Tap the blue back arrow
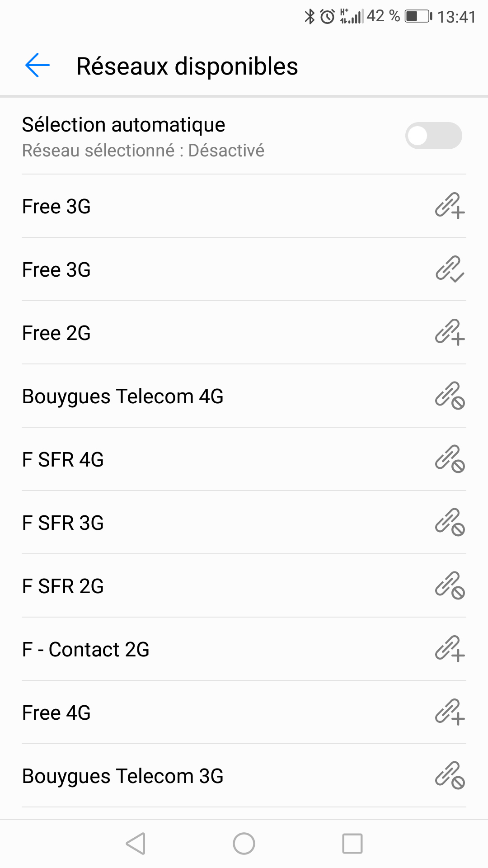488x868 pixels. pyautogui.click(x=38, y=66)
